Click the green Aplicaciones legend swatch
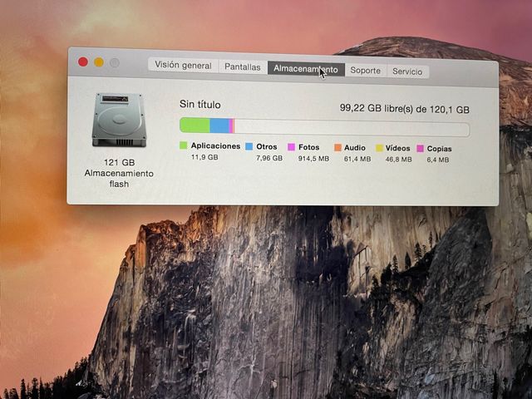 (183, 145)
